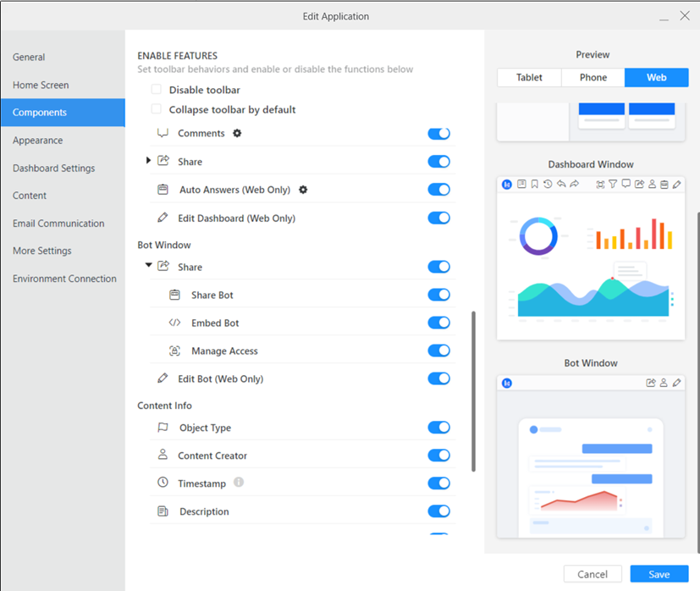
Task: Click the info icon beside Timestamp
Action: click(x=239, y=483)
